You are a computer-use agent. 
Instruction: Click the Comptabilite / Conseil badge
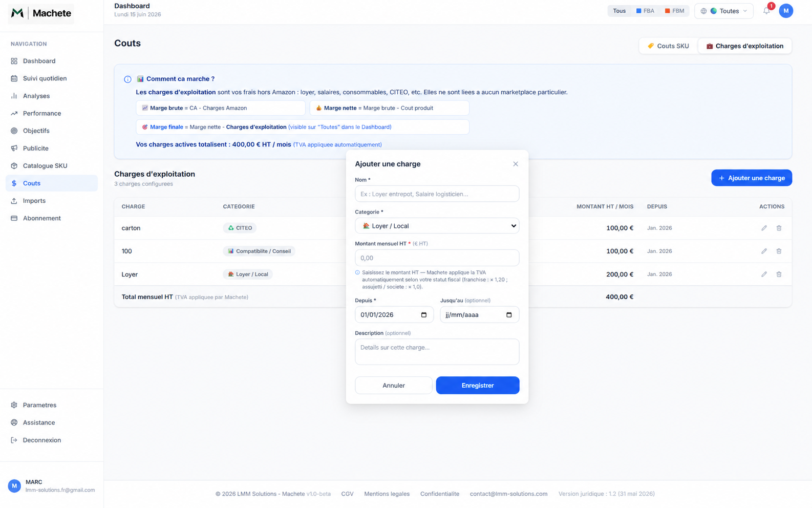pyautogui.click(x=259, y=251)
